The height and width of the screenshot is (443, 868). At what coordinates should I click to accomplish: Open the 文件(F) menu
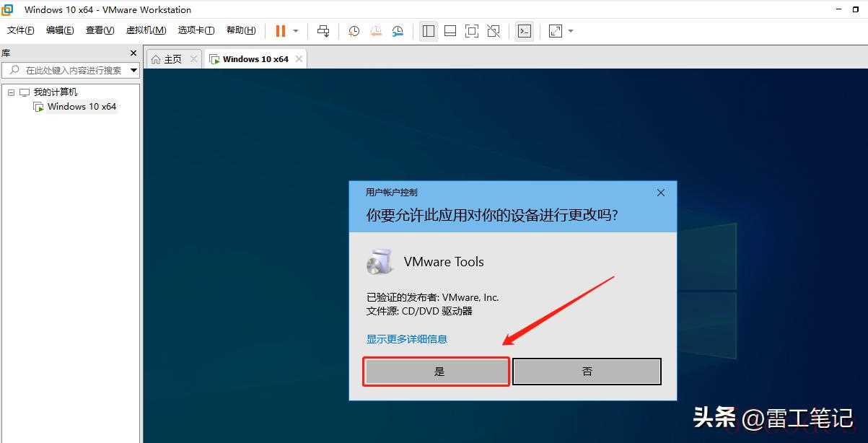[x=21, y=30]
